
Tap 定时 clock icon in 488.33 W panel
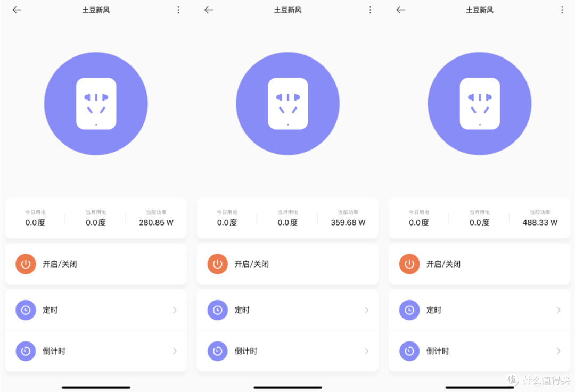[x=409, y=310]
